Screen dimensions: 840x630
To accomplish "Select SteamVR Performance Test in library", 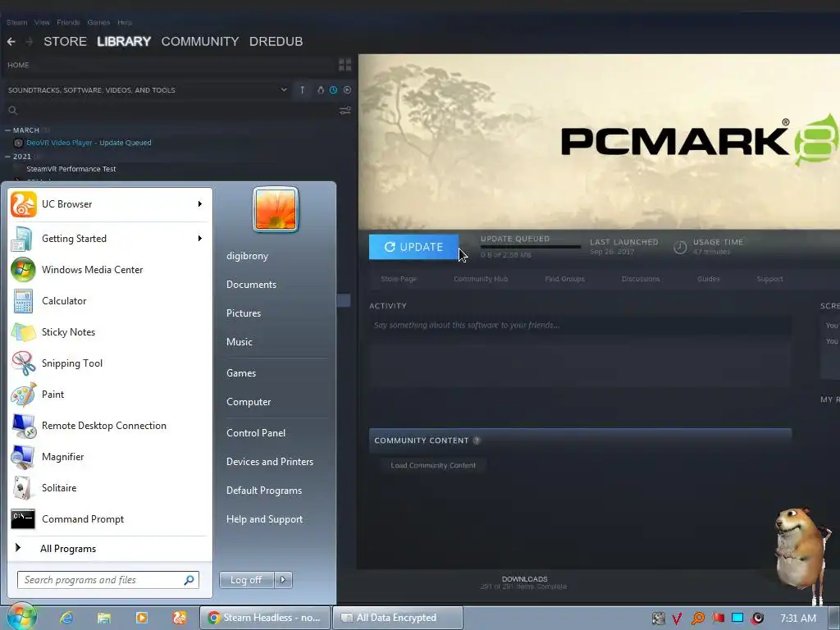I will tap(71, 169).
